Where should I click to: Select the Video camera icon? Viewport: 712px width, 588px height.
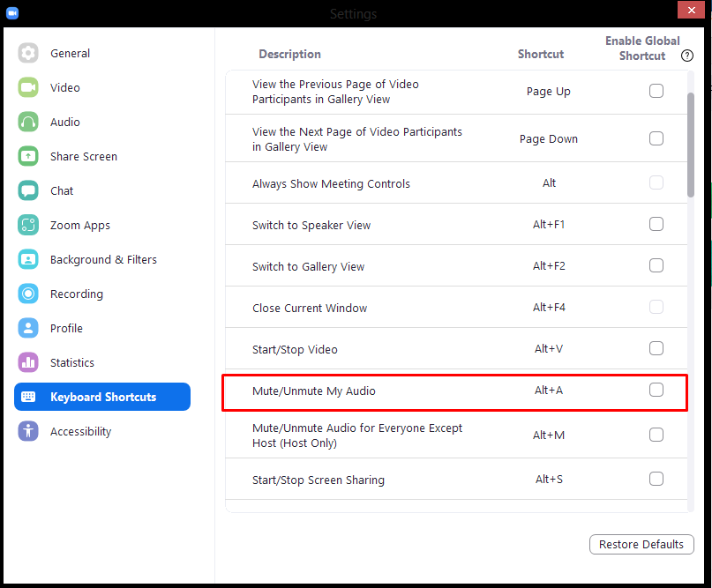coord(28,87)
